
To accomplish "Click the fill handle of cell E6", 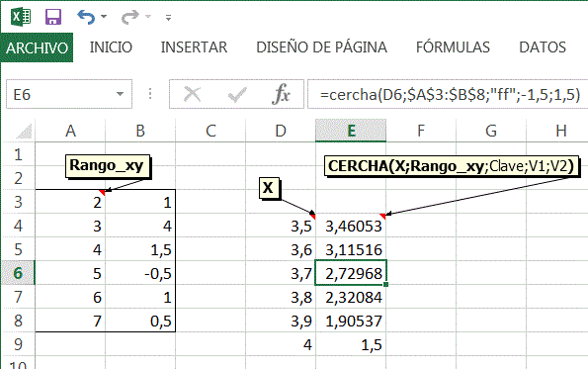I will pyautogui.click(x=385, y=285).
